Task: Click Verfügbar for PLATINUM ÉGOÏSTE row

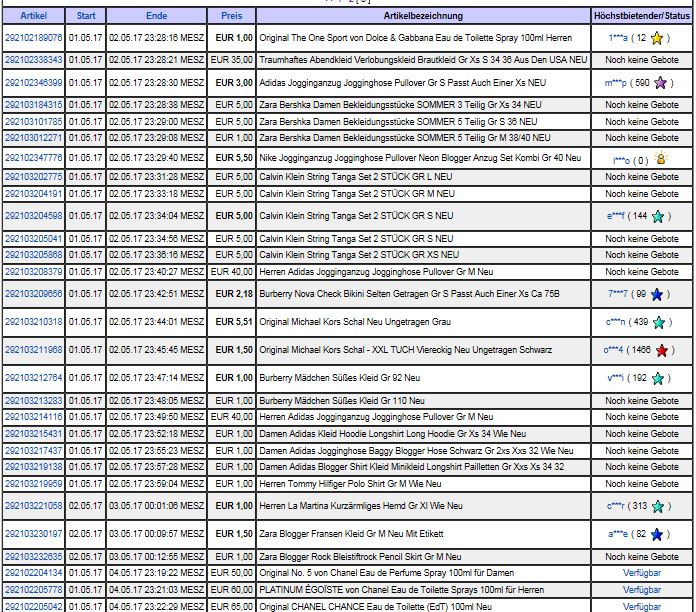Action: (642, 590)
